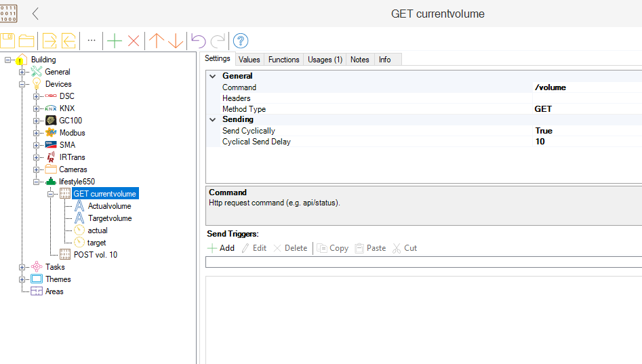The width and height of the screenshot is (642, 364).
Task: Move item down with the down arrow
Action: (176, 41)
